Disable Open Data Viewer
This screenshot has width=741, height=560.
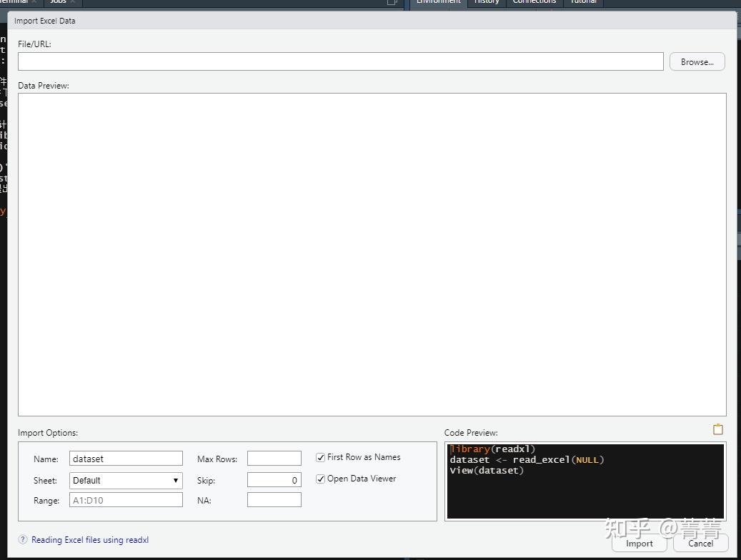(320, 479)
